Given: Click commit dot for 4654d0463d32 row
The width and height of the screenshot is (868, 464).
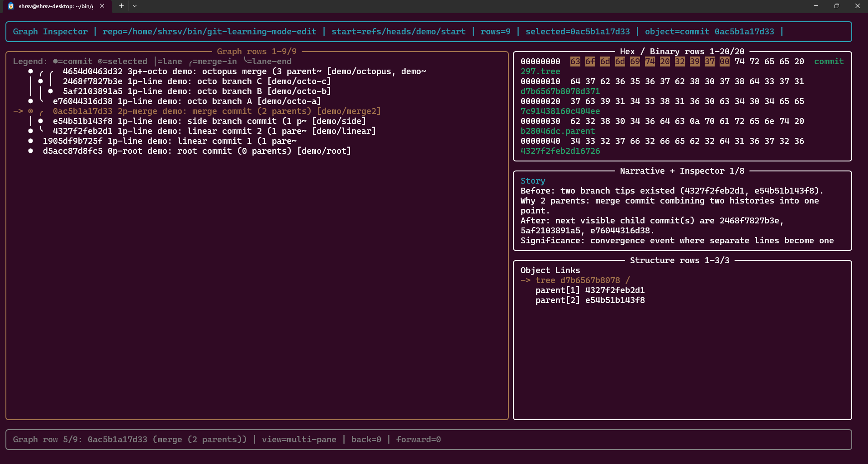Looking at the screenshot, I should click(x=30, y=71).
